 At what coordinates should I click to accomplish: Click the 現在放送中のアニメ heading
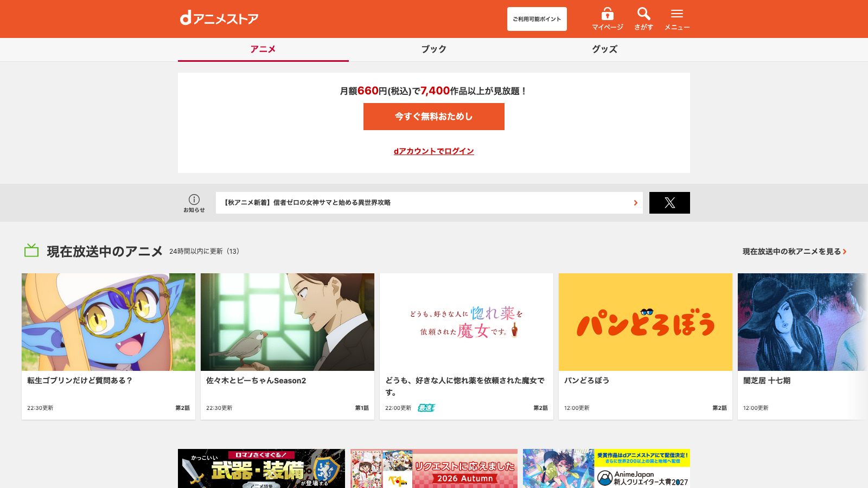pyautogui.click(x=105, y=252)
